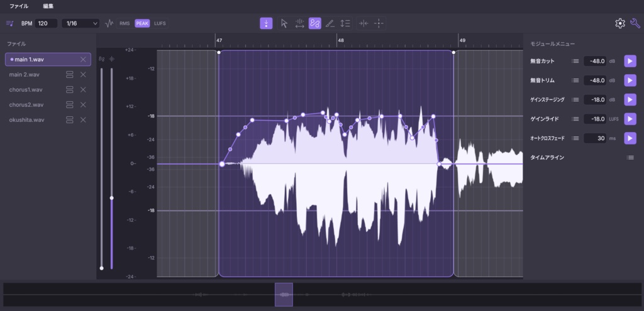Edit the ゲインライド value -18.0 LUFS
The image size is (644, 311).
[595, 119]
